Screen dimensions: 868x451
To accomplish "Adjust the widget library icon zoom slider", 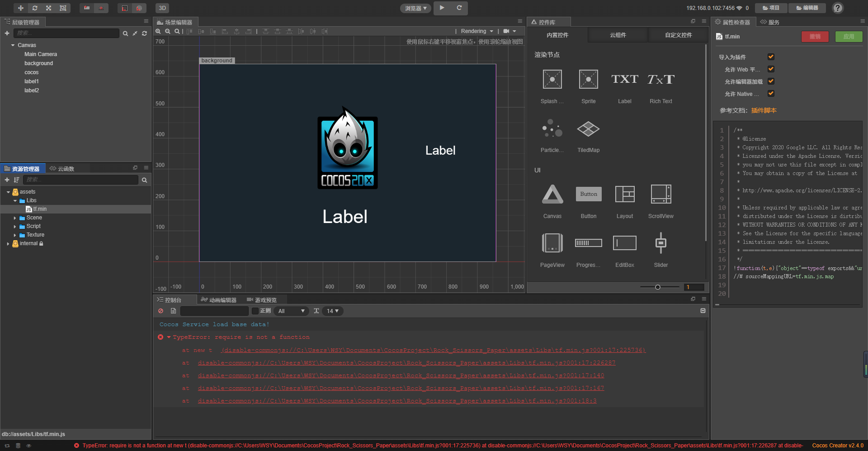I will tap(658, 287).
